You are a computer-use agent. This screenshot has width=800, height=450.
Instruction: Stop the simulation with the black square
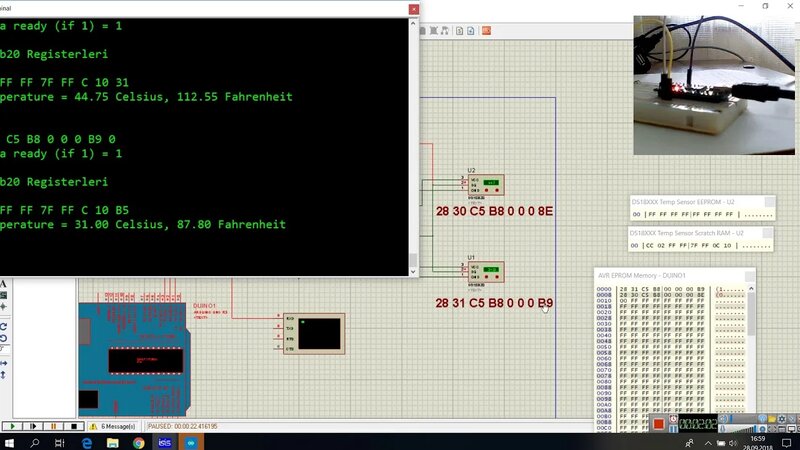click(x=73, y=426)
